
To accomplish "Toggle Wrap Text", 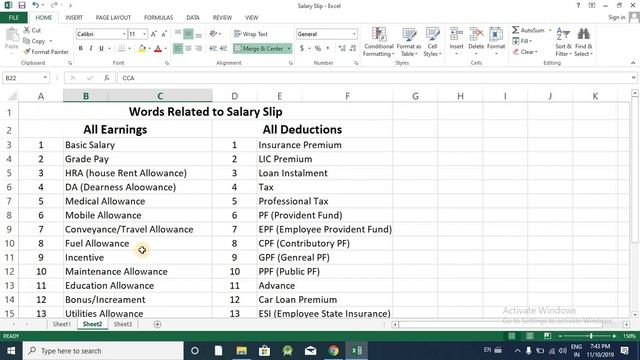I will 251,34.
